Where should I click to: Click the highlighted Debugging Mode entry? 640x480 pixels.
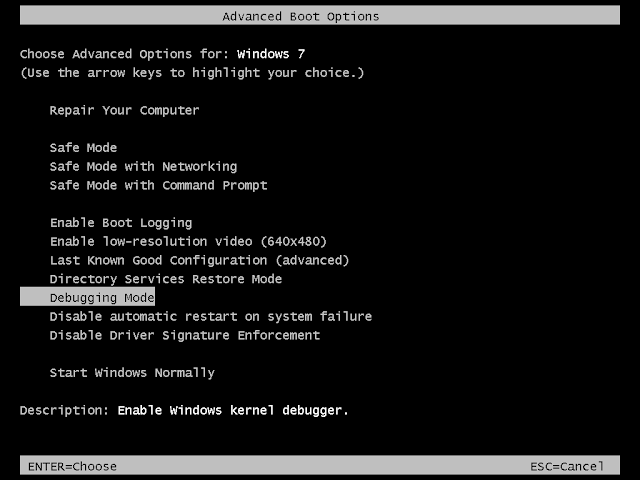point(87,297)
